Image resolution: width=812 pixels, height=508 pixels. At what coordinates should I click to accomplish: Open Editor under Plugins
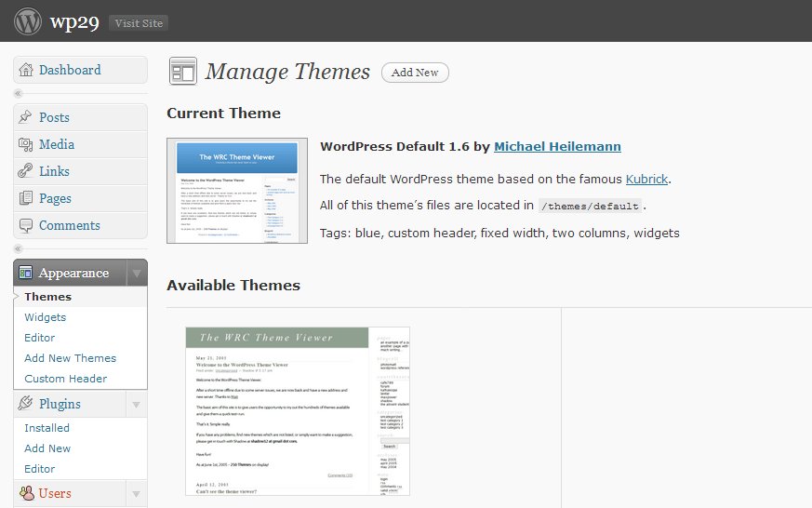click(x=39, y=469)
